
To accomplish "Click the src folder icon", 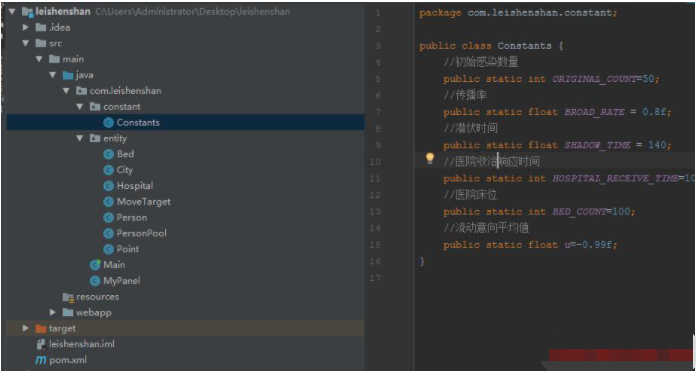I will (41, 43).
